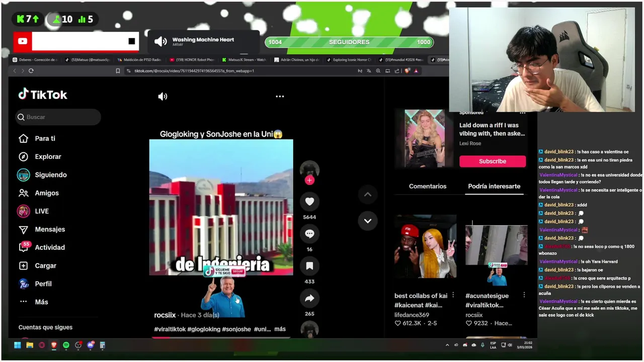Open Opera GX from taskbar

[42, 345]
